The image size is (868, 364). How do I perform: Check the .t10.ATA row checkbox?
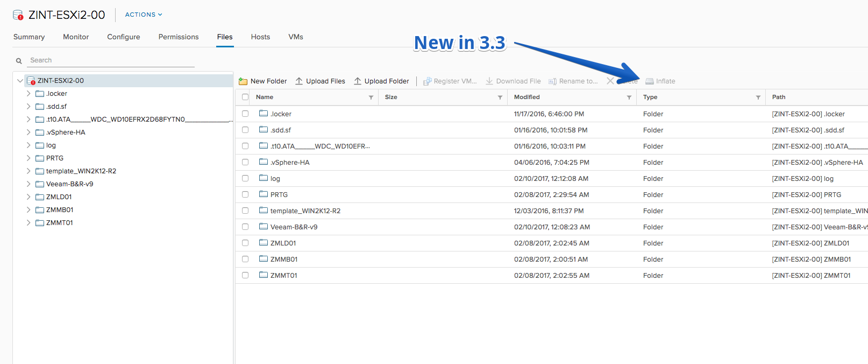(x=245, y=146)
